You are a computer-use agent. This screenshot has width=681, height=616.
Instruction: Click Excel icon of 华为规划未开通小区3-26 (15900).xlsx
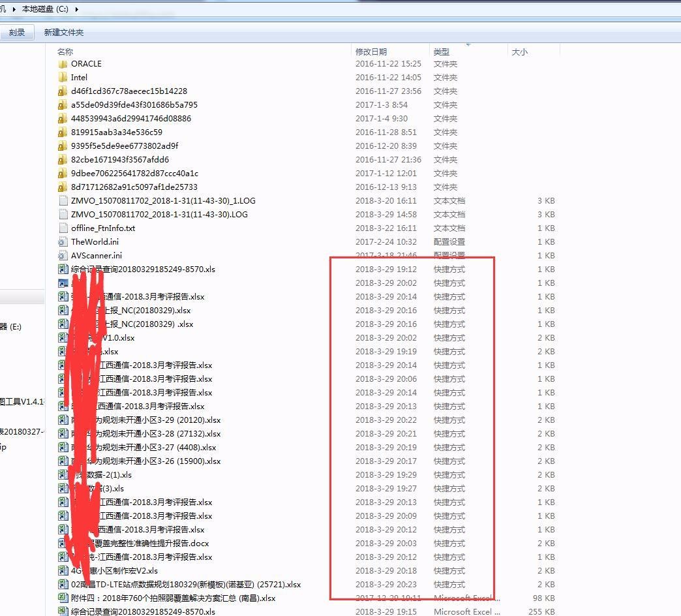63,461
